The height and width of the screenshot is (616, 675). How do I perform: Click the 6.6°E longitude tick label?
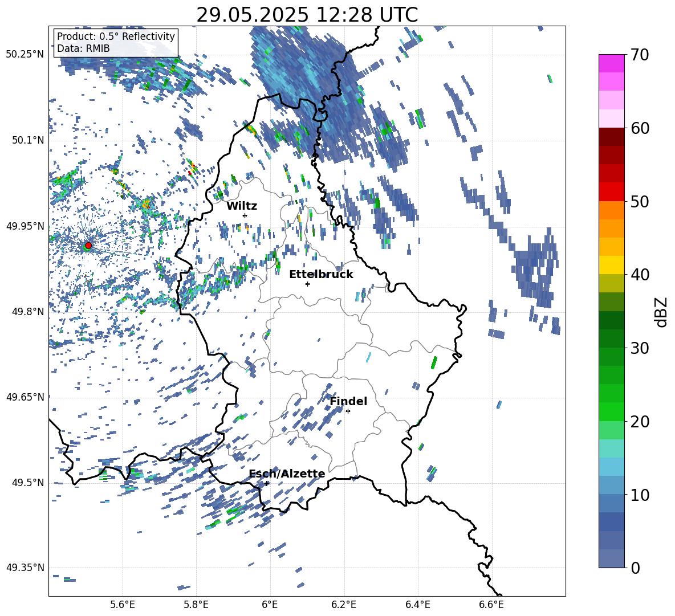point(491,605)
